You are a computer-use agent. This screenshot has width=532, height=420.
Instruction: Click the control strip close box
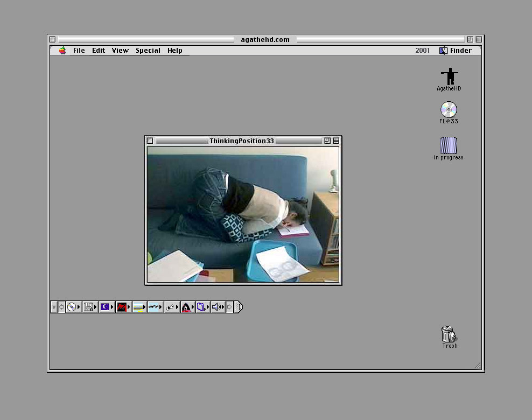pos(54,307)
